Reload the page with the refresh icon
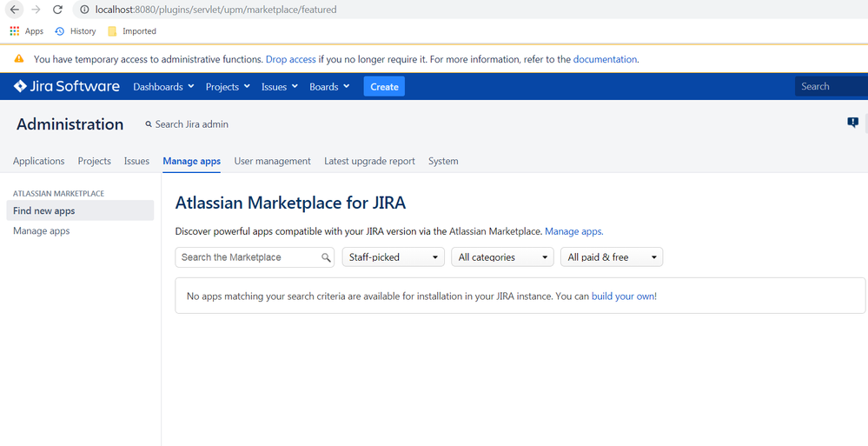 (x=57, y=10)
